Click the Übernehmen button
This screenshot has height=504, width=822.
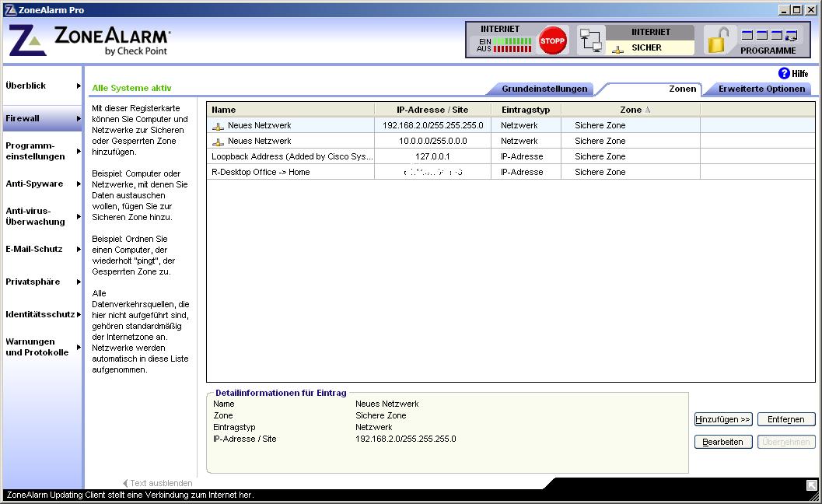pyautogui.click(x=785, y=442)
